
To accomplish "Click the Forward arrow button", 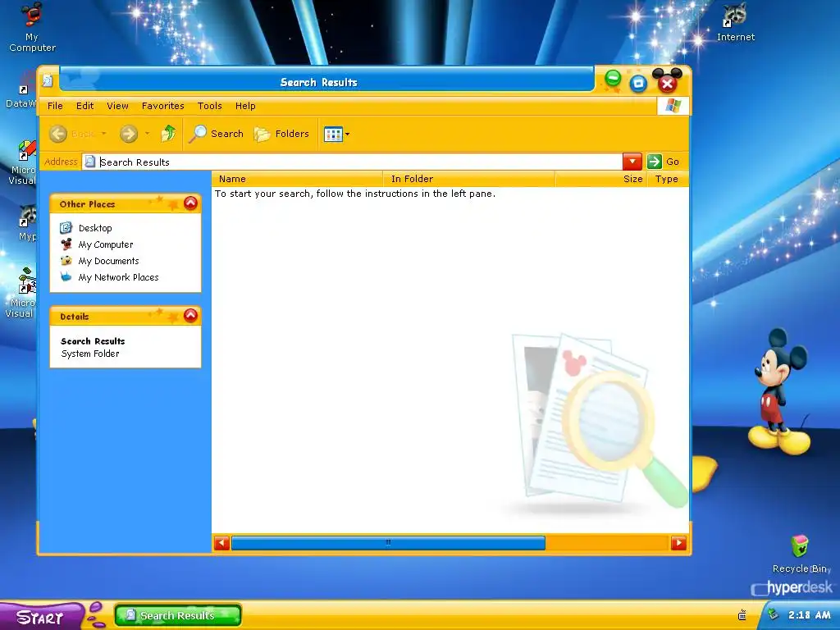I will click(x=129, y=134).
